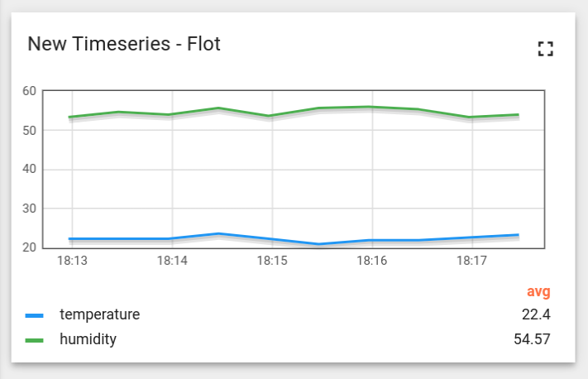Select the avg legend column header
This screenshot has width=588, height=379.
click(538, 291)
